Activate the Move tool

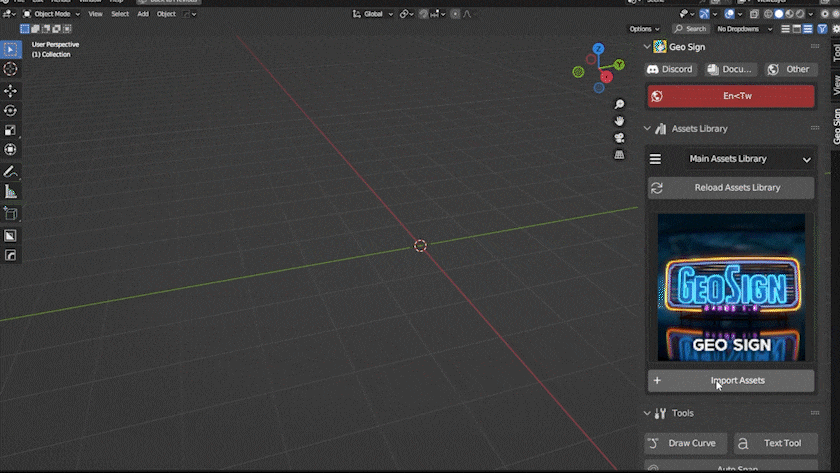(x=10, y=90)
